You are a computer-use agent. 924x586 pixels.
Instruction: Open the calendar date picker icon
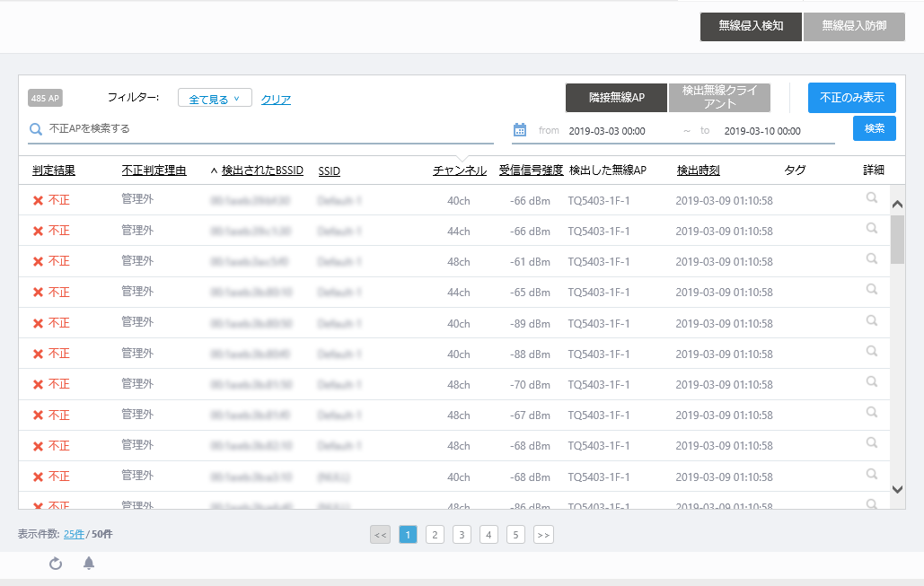pyautogui.click(x=520, y=130)
